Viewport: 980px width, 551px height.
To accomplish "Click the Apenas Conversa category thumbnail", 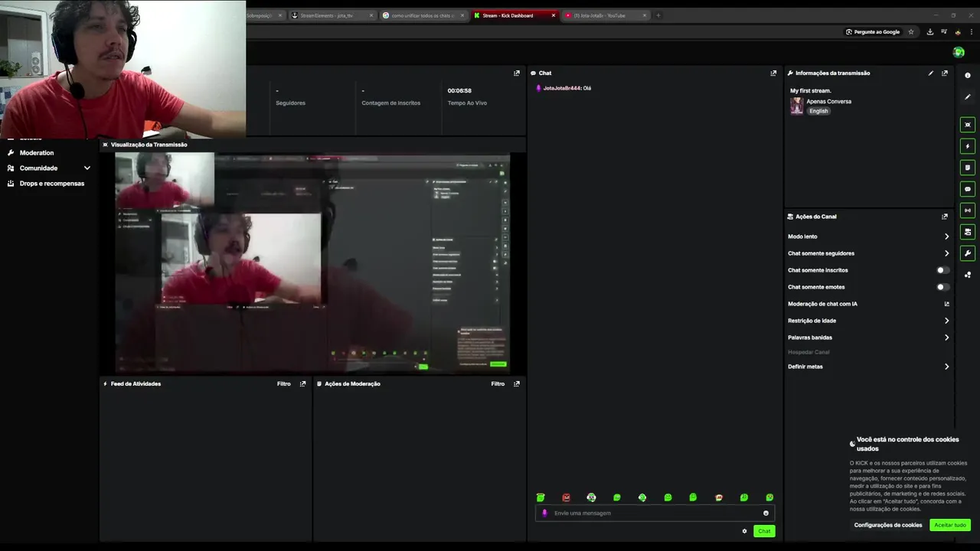I will click(x=796, y=106).
